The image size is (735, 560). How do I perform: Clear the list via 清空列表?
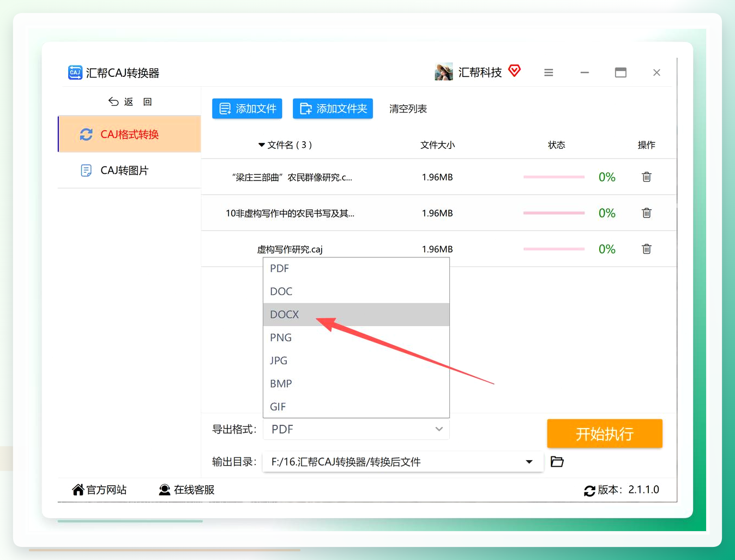click(408, 109)
